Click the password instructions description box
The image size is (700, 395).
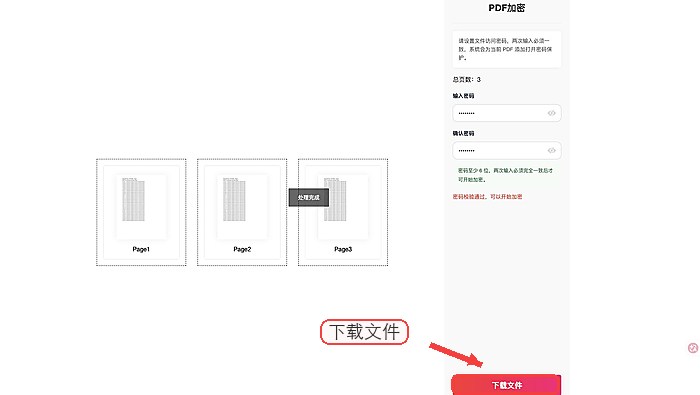pyautogui.click(x=507, y=49)
